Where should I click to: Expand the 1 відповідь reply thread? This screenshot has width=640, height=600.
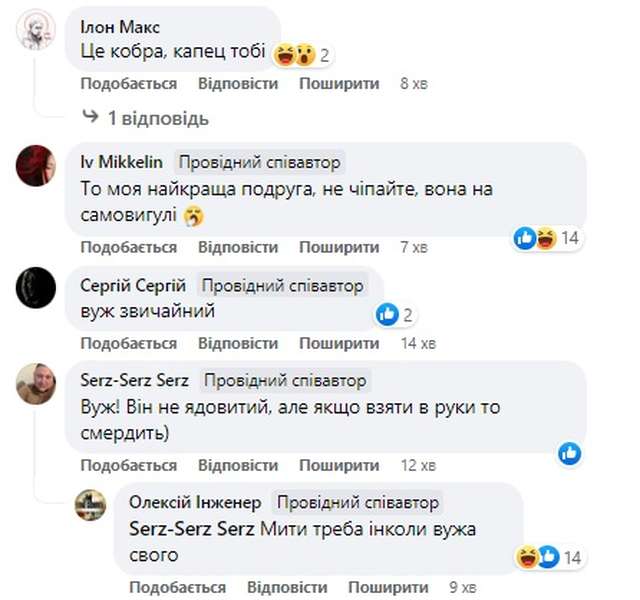coord(158,119)
